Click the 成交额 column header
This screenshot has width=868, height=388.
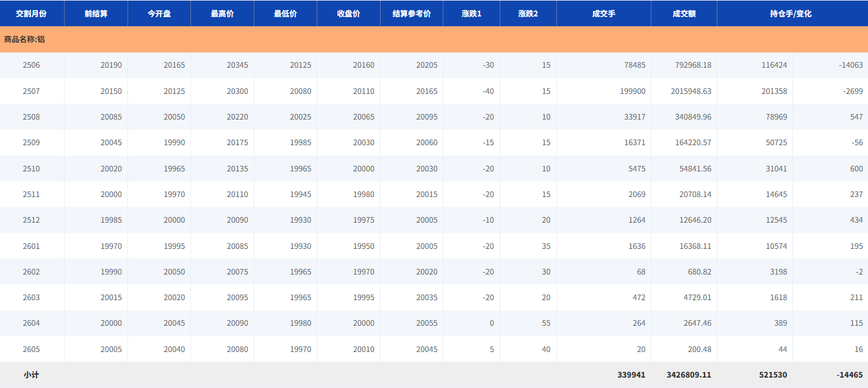tap(684, 13)
